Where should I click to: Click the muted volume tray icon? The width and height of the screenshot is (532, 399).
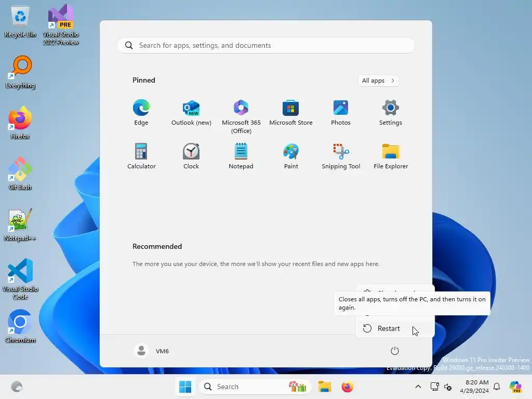448,387
